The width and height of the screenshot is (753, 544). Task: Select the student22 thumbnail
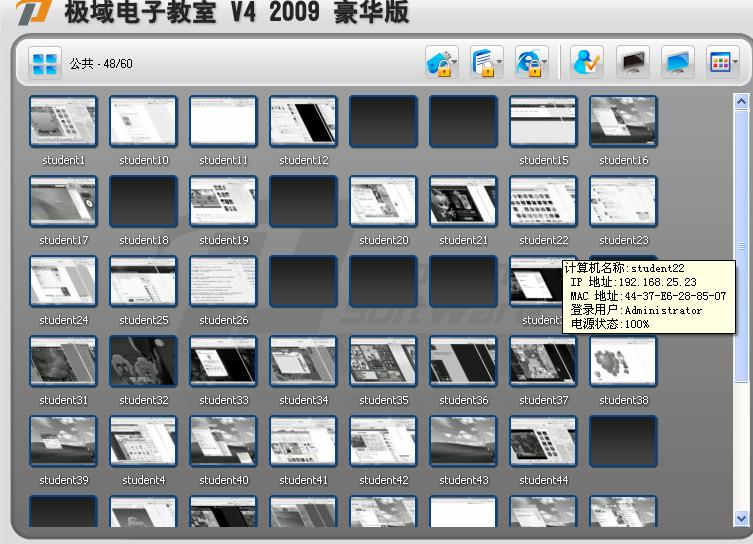tap(543, 201)
